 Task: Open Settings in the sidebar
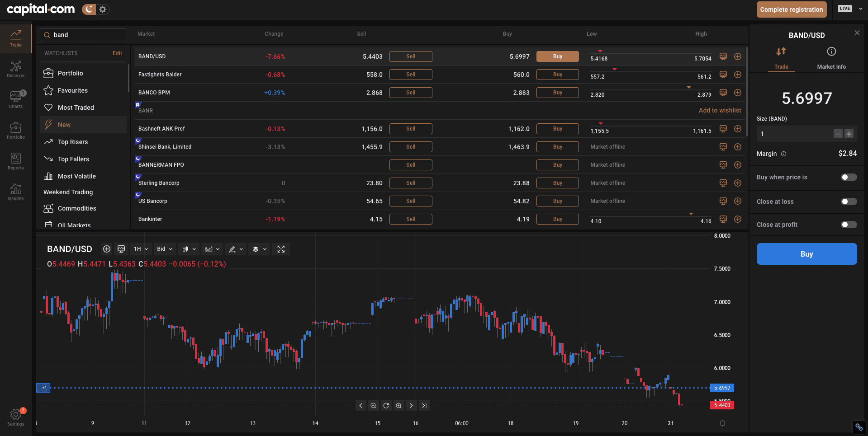(16, 417)
